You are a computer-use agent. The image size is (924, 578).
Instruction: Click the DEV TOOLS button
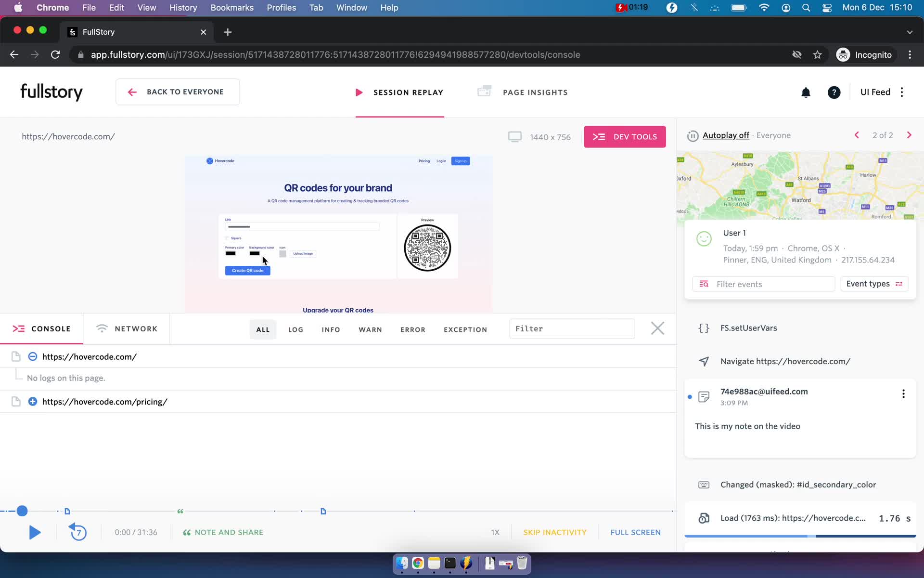(x=625, y=136)
